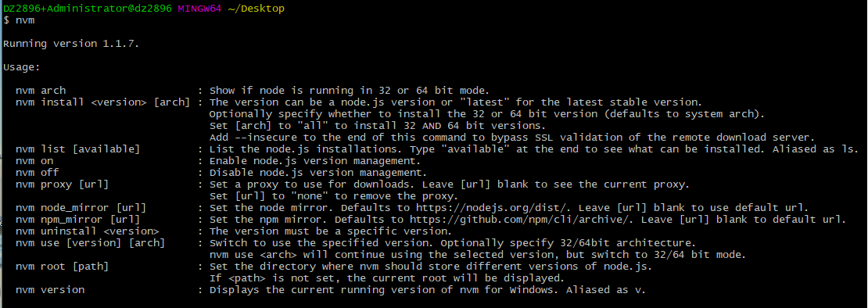868x308 pixels.
Task: Click the "nvm off" command text
Action: coord(38,173)
